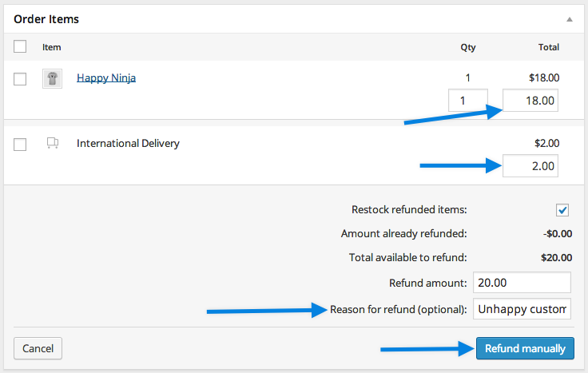Select the International Delivery shipping row label

128,144
